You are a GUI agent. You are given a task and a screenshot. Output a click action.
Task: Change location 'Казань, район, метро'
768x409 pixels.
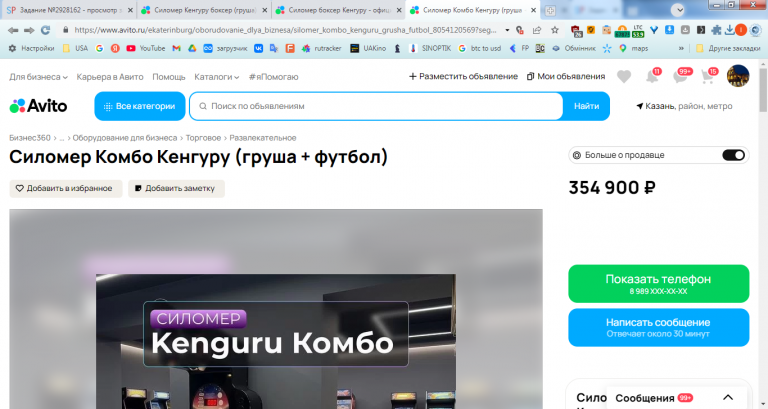[684, 106]
